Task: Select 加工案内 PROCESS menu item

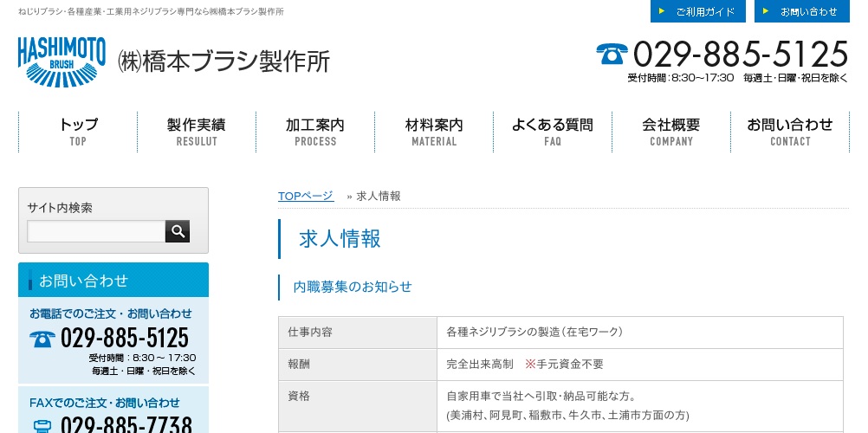Action: coord(315,132)
